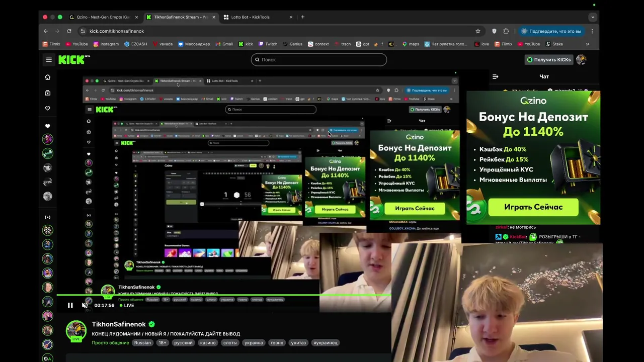This screenshot has width=644, height=362.
Task: Open the Мессенджер bookmark
Action: coord(194,44)
